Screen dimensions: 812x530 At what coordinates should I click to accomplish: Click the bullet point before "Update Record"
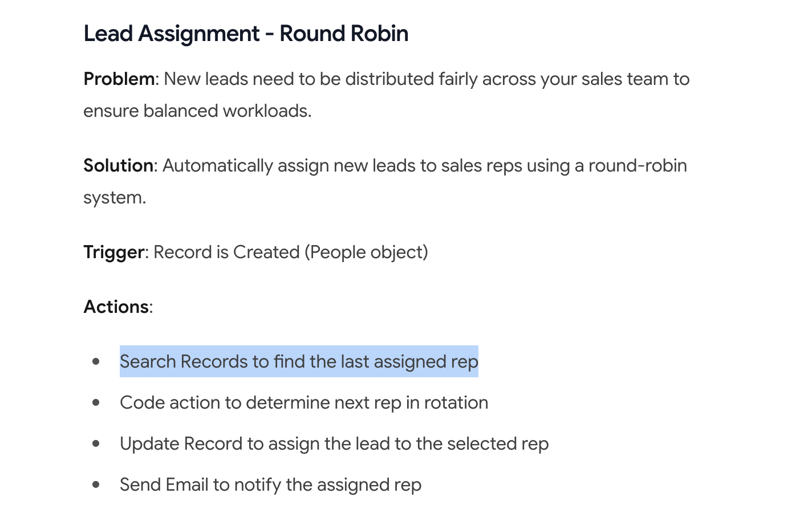click(96, 443)
